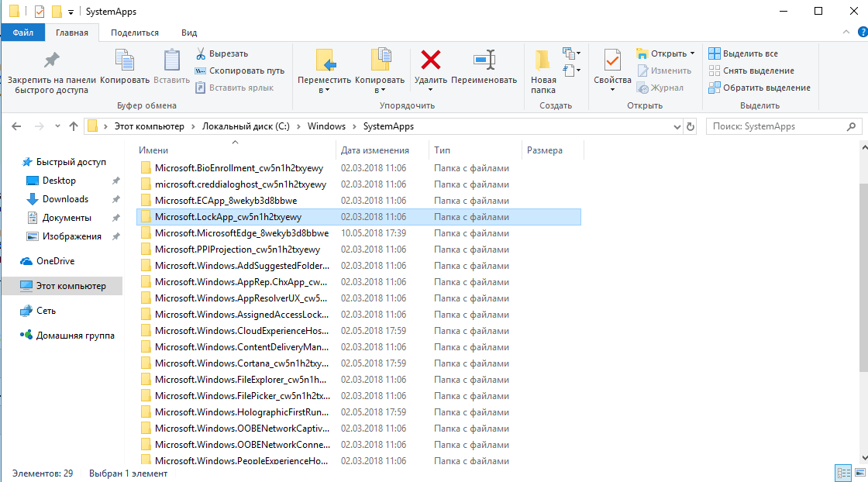This screenshot has height=482, width=868.
Task: Switch to the Вид ribbon tab
Action: [x=189, y=33]
